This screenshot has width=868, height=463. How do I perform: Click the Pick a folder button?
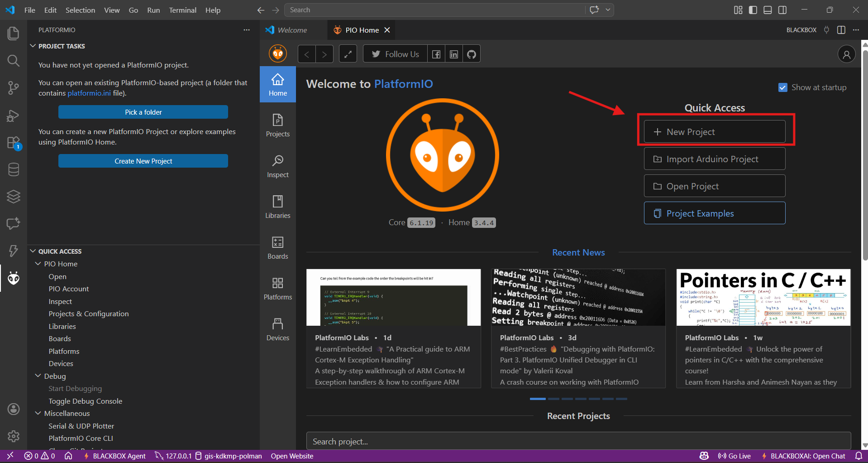pos(143,112)
